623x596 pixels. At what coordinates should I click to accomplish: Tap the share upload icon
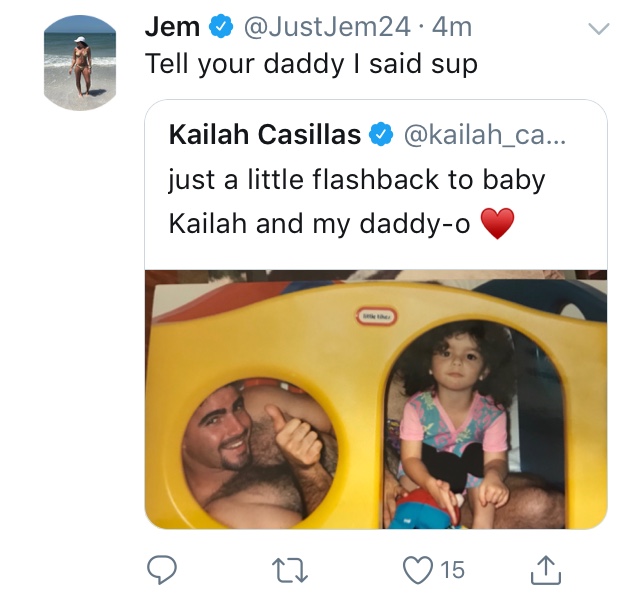546,570
